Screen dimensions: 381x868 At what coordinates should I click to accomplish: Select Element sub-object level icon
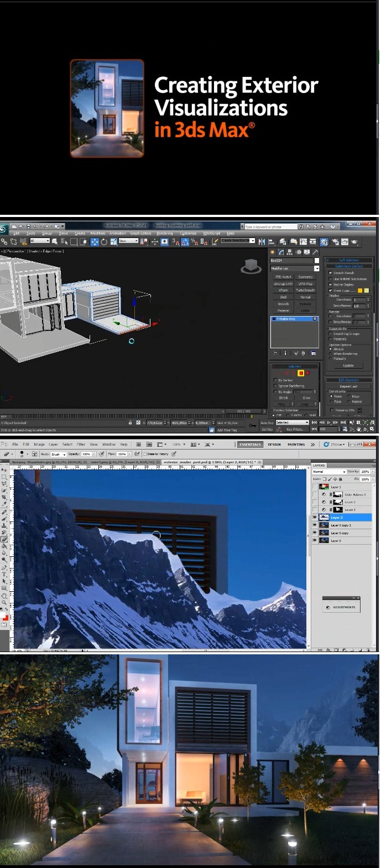(x=307, y=373)
